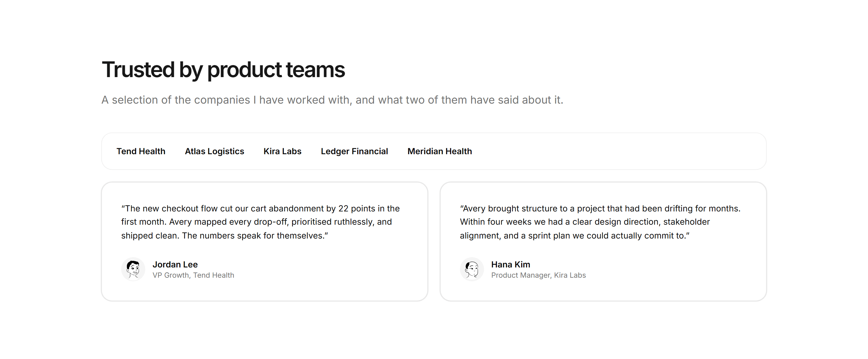The height and width of the screenshot is (359, 868).
Task: Select the Atlas Logistics company name
Action: [x=214, y=151]
